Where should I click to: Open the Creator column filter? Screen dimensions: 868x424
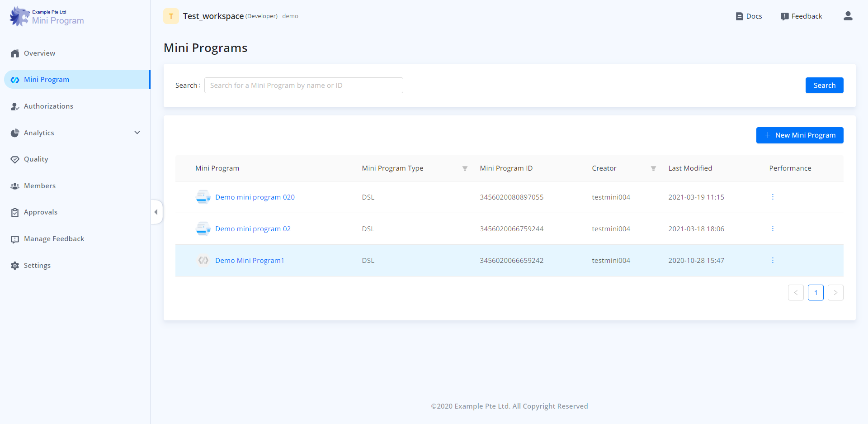653,168
